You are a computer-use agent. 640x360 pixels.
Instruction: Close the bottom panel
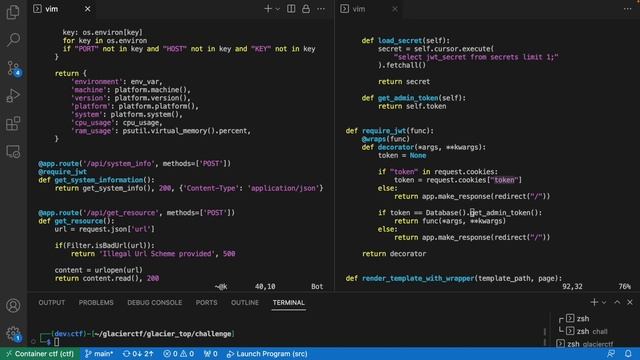click(x=630, y=302)
